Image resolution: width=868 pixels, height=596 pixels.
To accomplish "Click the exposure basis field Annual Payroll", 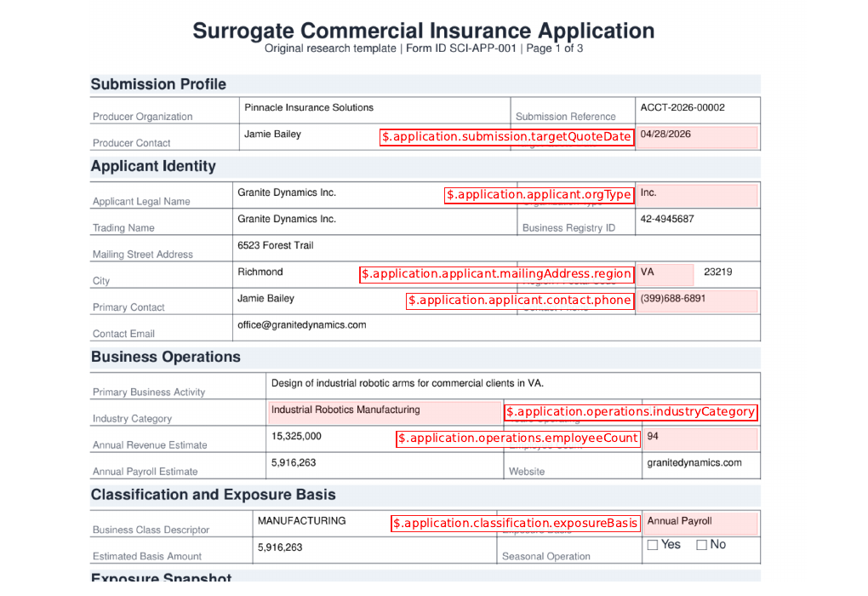I will pyautogui.click(x=701, y=524).
